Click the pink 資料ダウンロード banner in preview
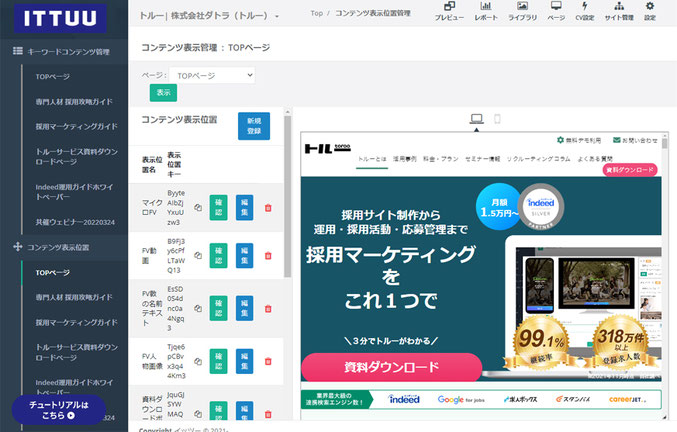 [x=392, y=367]
